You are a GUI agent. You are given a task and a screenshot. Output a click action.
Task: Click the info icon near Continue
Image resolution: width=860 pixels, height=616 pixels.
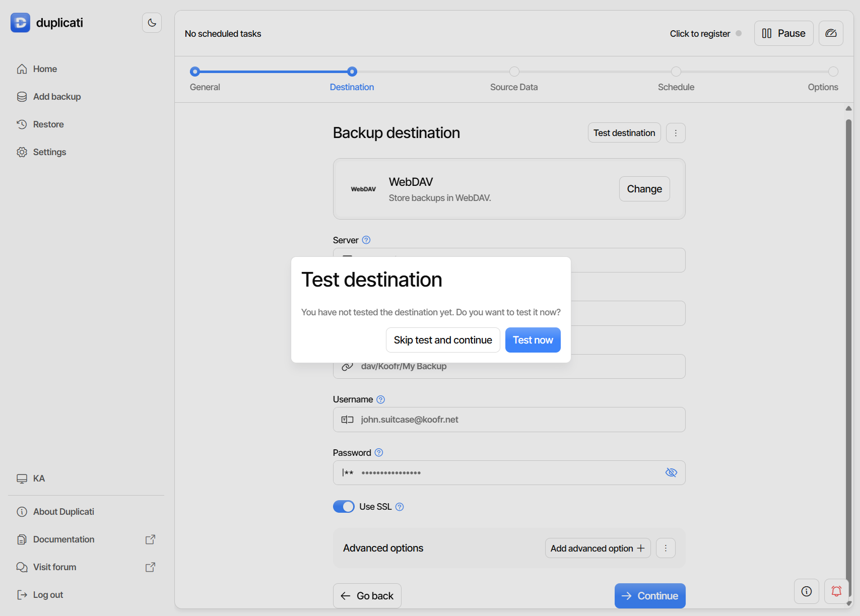(806, 591)
